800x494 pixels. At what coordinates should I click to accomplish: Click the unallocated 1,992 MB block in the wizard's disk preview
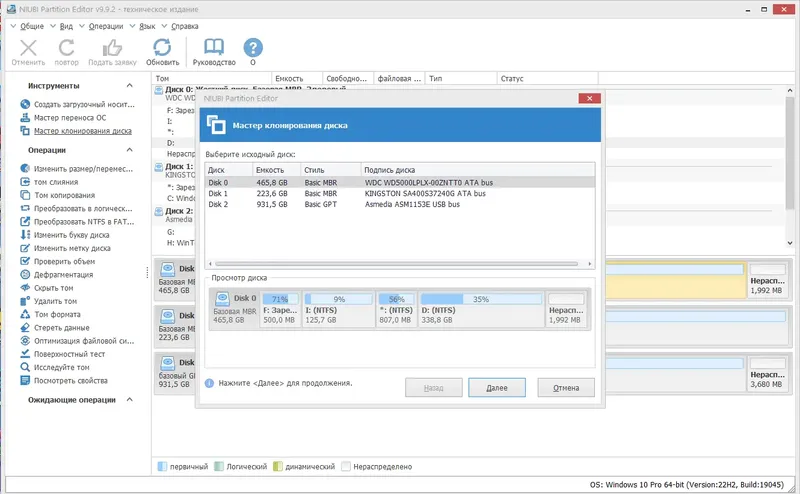coord(566,309)
